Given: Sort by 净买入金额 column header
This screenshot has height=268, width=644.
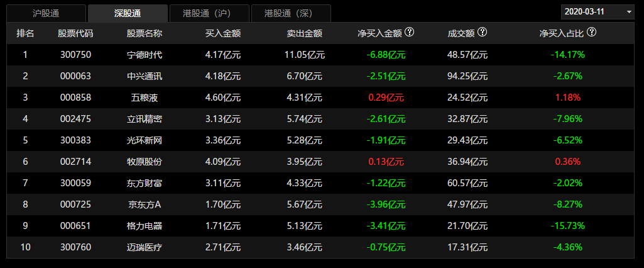Looking at the screenshot, I should (x=380, y=33).
